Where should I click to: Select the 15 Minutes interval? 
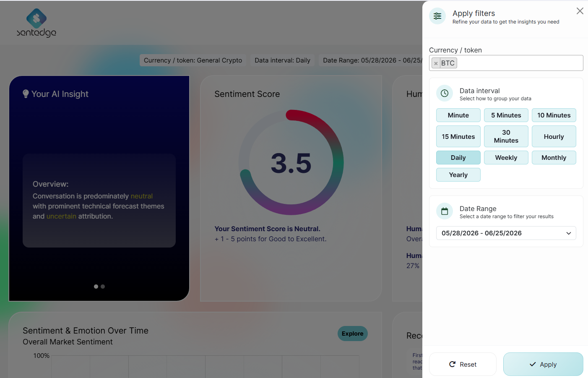[x=458, y=136]
